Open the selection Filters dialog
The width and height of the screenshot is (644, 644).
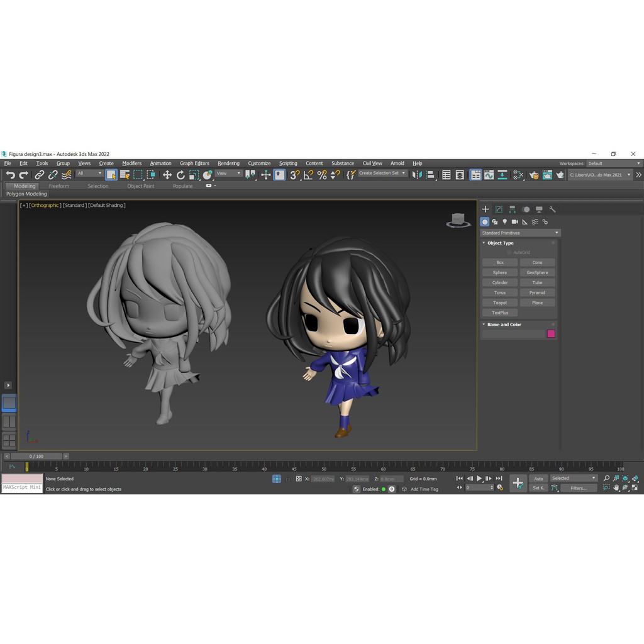577,488
